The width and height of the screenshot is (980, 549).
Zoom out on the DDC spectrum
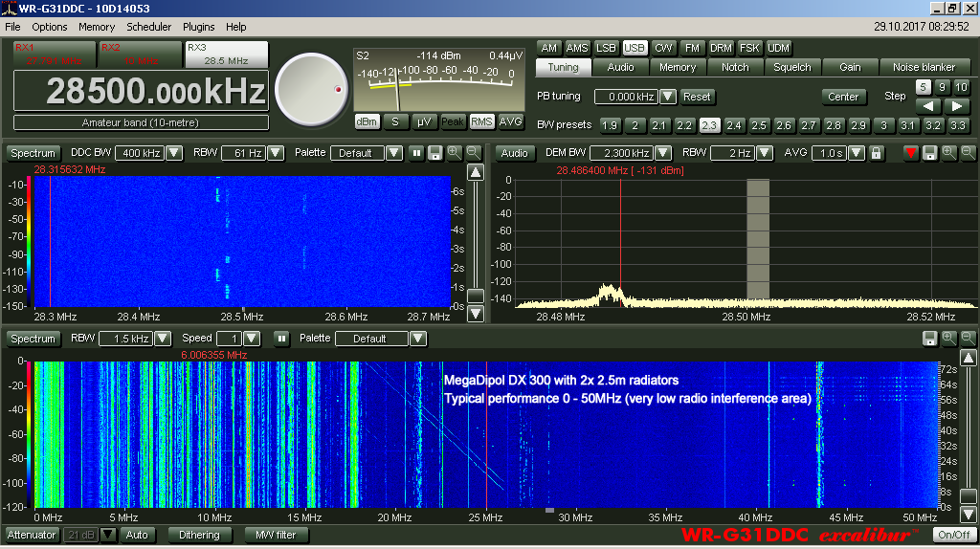[474, 152]
